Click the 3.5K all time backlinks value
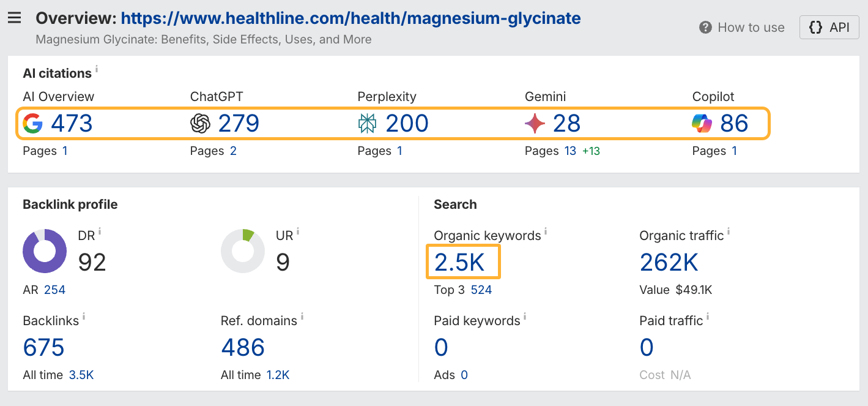Image resolution: width=868 pixels, height=406 pixels. 82,374
